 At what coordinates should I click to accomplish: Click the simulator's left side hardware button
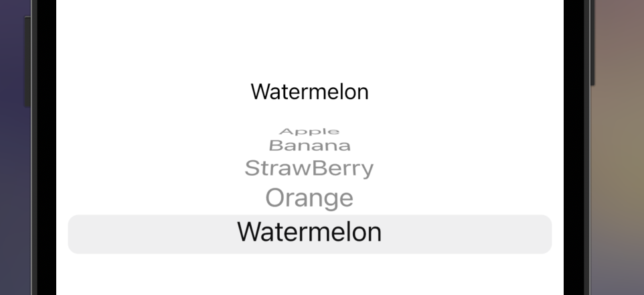(x=27, y=62)
